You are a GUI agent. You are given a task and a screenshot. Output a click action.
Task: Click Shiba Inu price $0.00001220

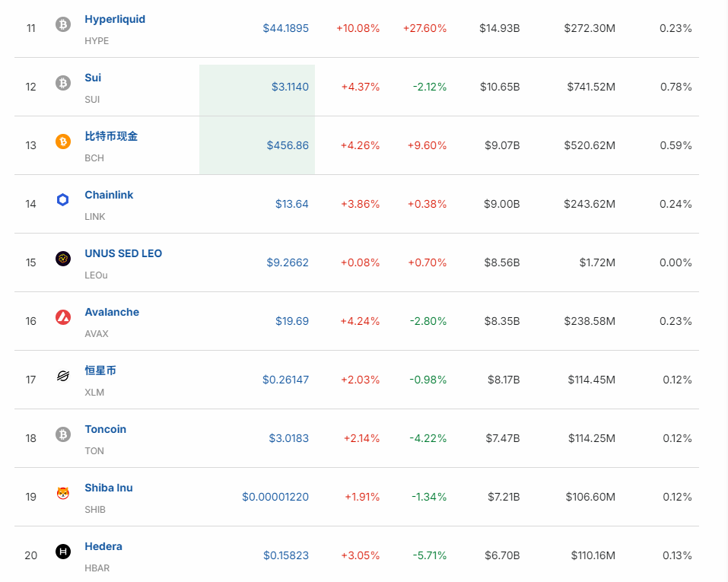pos(275,497)
